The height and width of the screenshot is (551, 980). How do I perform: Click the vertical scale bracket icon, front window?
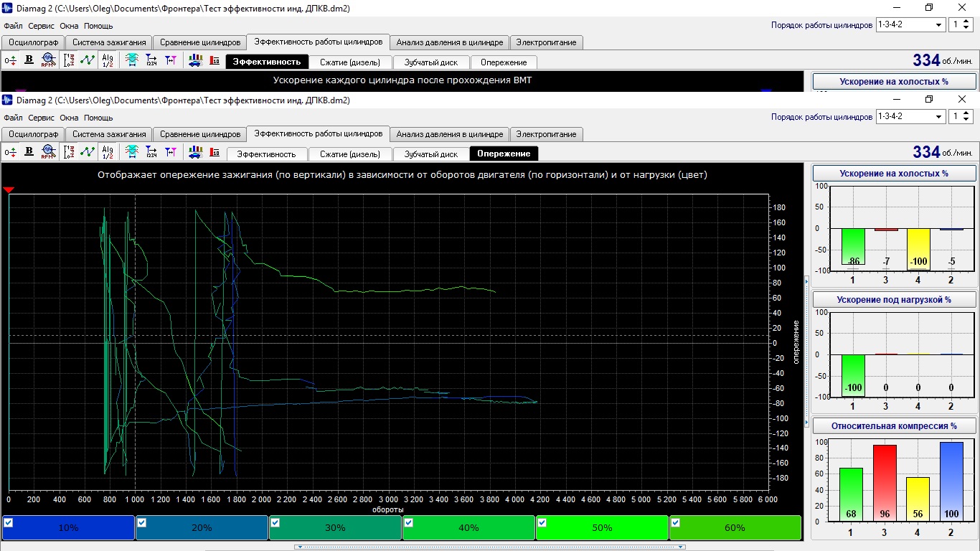69,152
